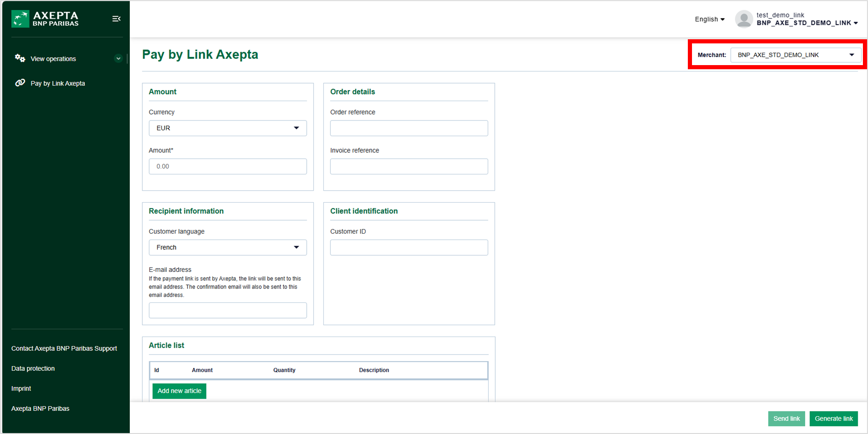868x434 pixels.
Task: Open the Data protection link
Action: pos(33,368)
